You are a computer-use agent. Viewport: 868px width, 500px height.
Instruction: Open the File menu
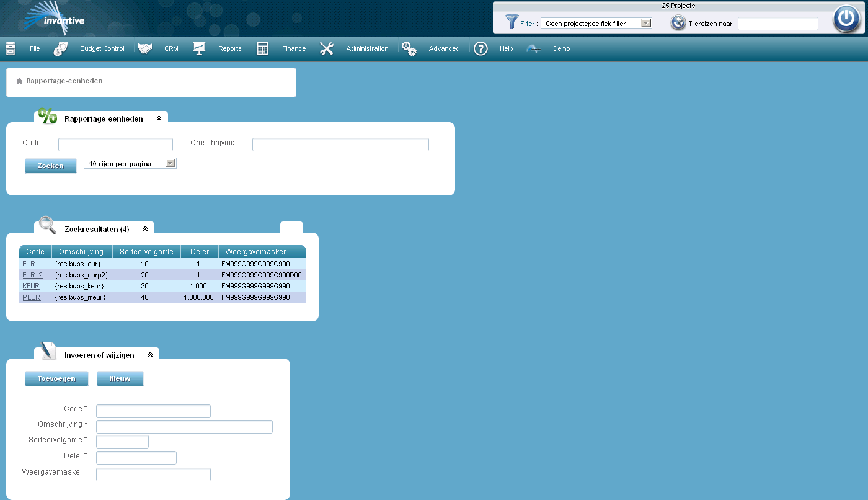tap(35, 48)
